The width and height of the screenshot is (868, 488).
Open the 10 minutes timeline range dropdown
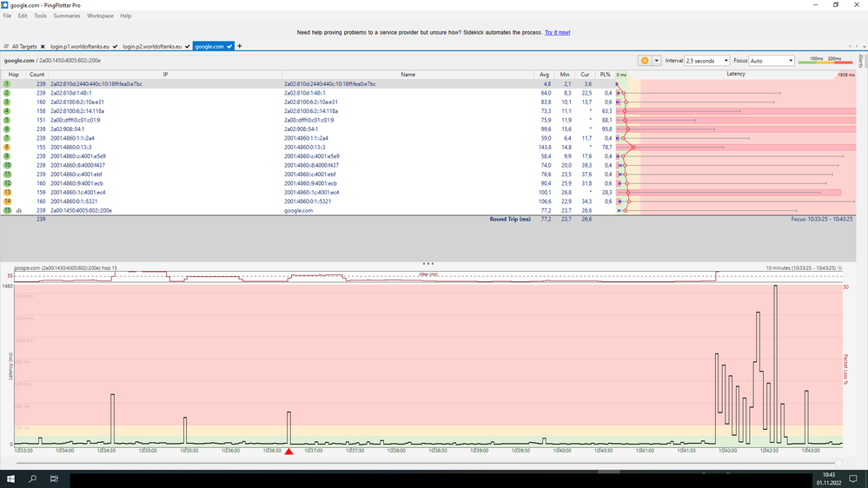point(840,267)
